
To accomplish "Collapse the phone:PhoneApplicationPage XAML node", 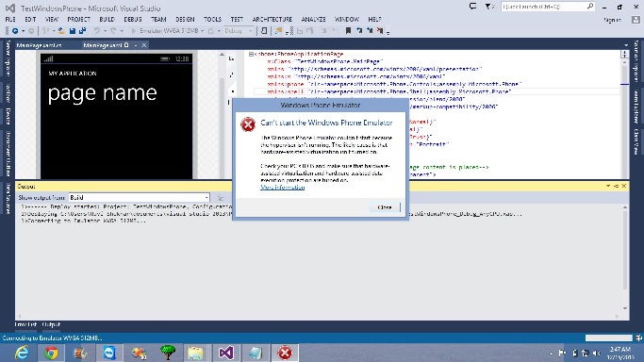I will point(251,54).
